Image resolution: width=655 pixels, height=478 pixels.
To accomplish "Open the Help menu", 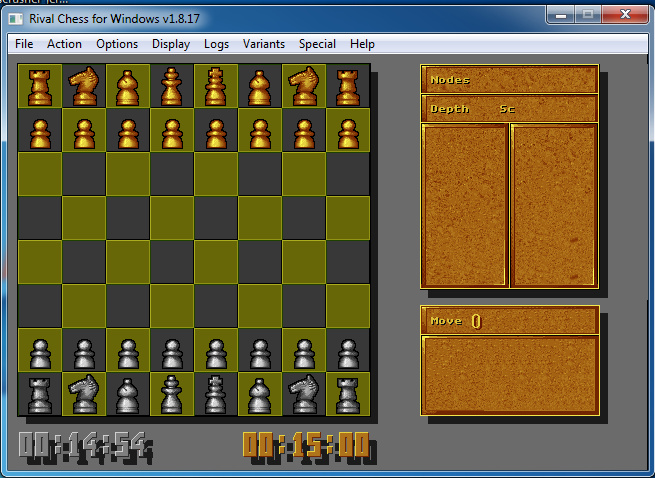I will pyautogui.click(x=362, y=44).
